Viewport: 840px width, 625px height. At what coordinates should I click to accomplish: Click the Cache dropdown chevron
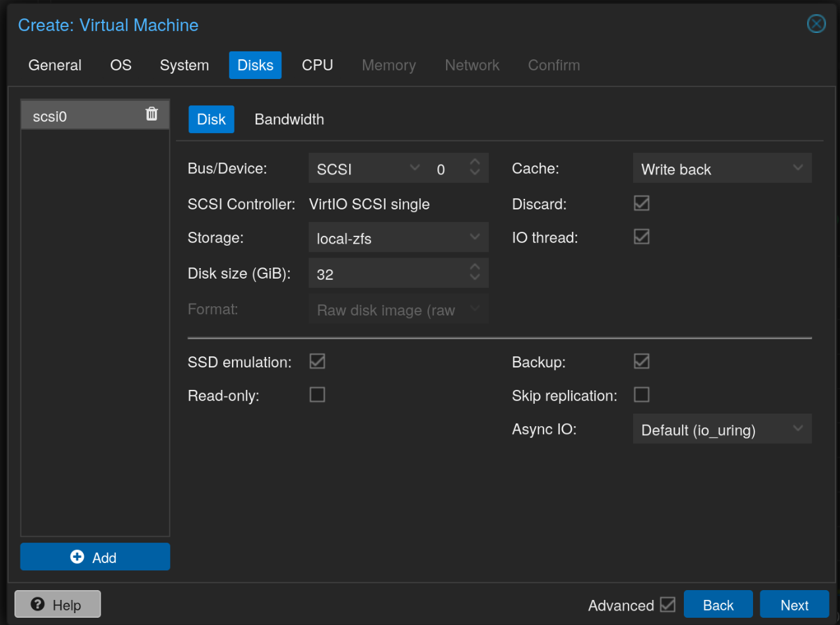(797, 168)
